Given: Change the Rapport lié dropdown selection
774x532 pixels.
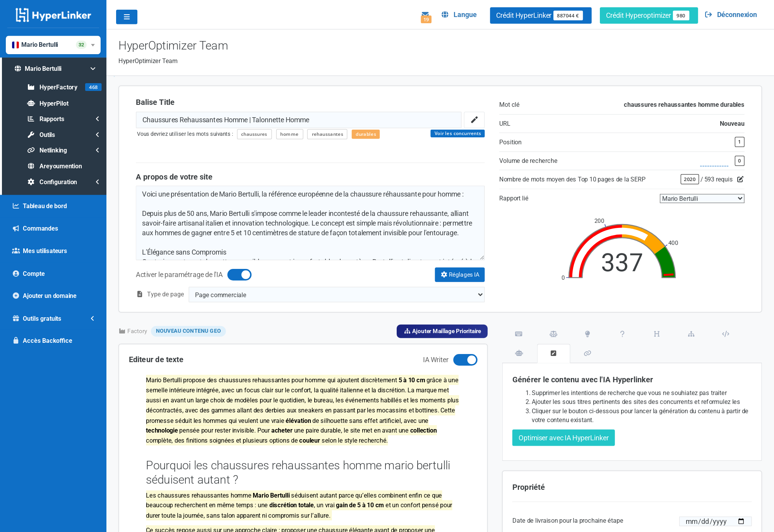Looking at the screenshot, I should pos(702,198).
